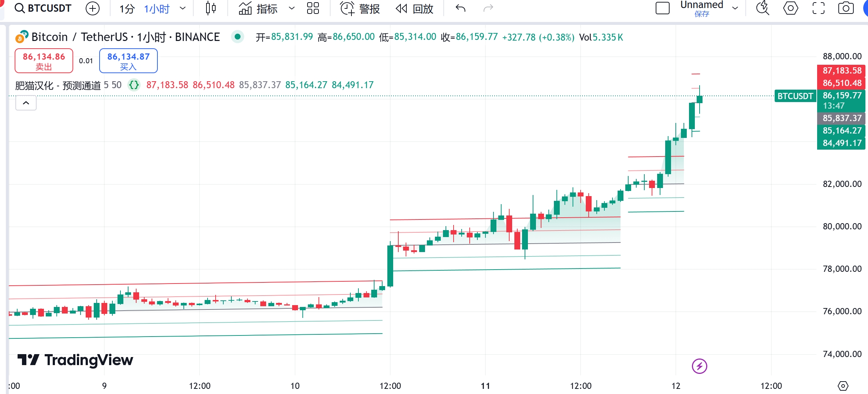Open the 指标 indicators menu
Viewport: 868px width, 394px height.
[x=258, y=8]
